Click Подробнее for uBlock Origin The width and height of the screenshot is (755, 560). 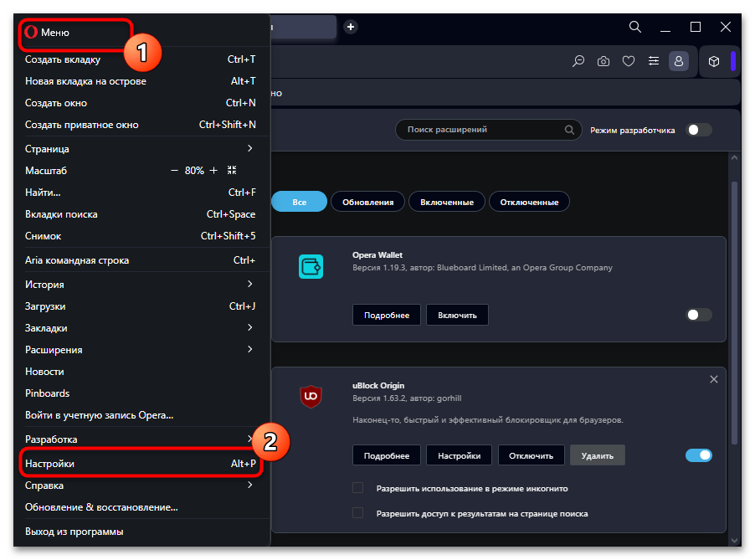(387, 455)
